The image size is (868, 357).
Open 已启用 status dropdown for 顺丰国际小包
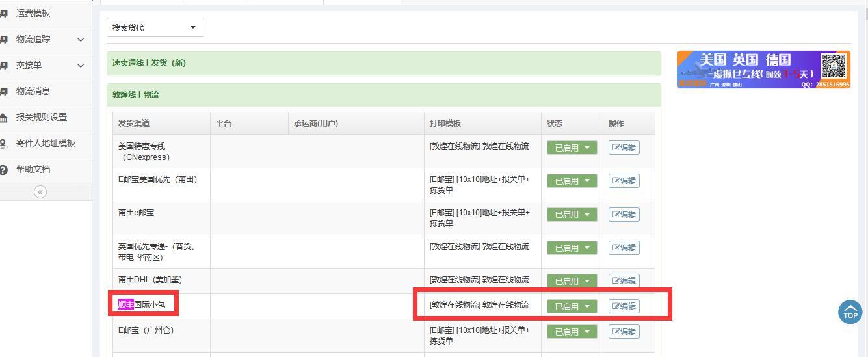[572, 306]
